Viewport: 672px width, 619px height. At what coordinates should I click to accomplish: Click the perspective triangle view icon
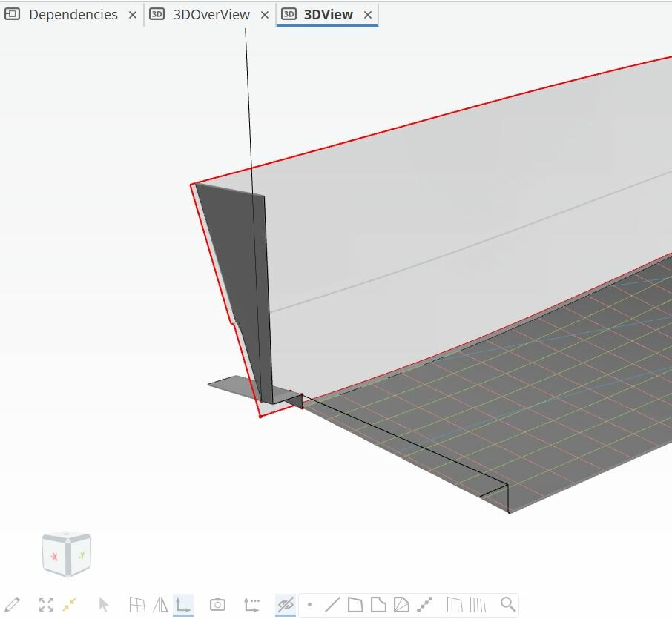(160, 604)
